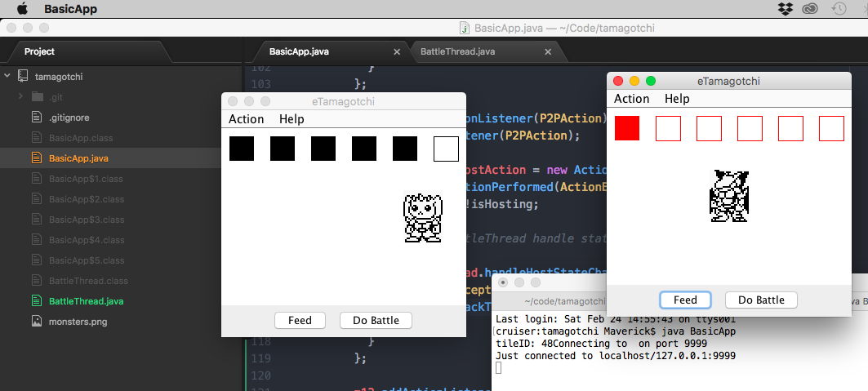The width and height of the screenshot is (868, 391).
Task: Click last empty red square in right eTamagotchi
Action: 831,128
